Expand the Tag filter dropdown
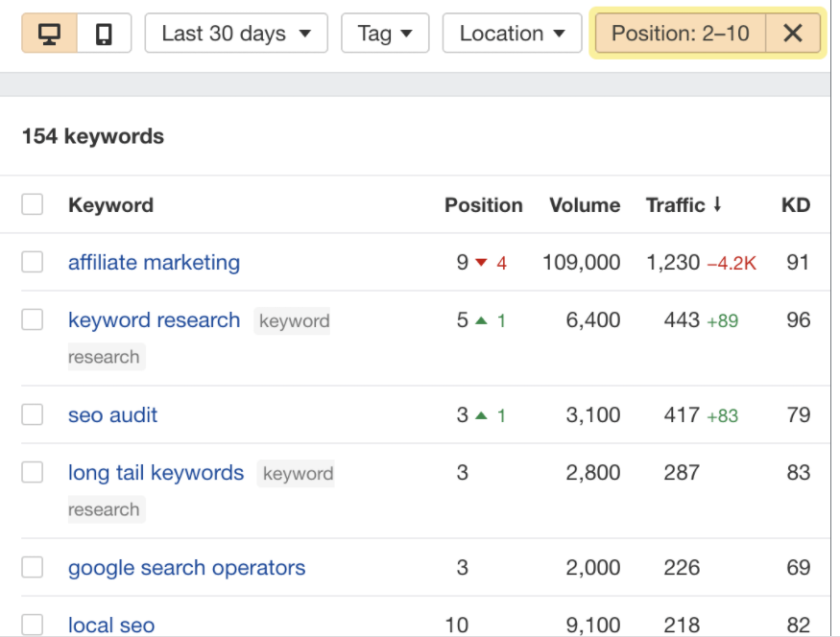 tap(385, 34)
